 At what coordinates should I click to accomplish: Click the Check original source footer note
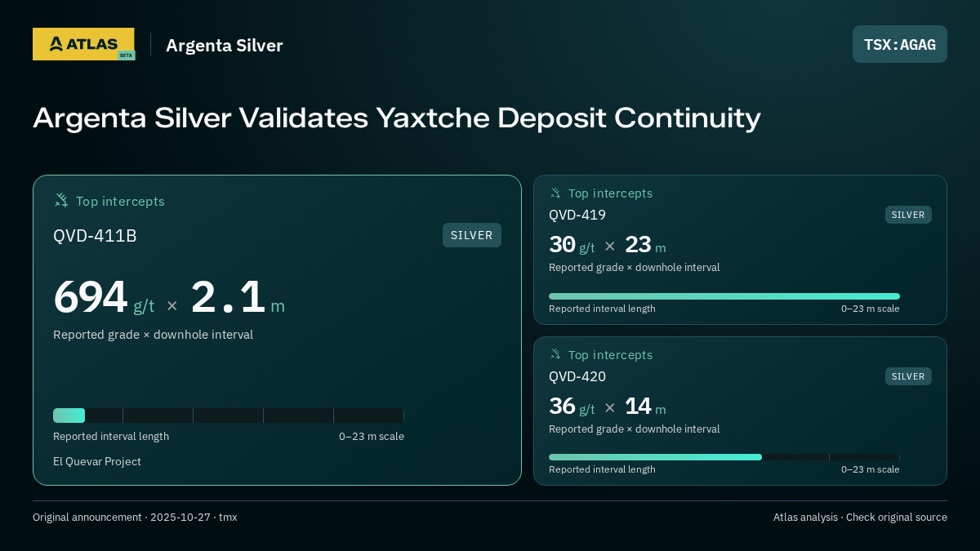[x=896, y=517]
